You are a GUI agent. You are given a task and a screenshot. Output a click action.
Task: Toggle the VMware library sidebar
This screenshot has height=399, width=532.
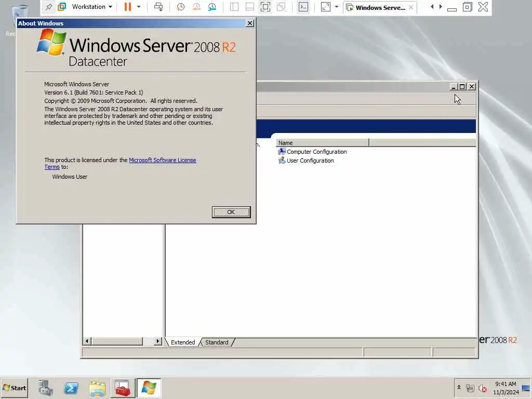pyautogui.click(x=234, y=7)
